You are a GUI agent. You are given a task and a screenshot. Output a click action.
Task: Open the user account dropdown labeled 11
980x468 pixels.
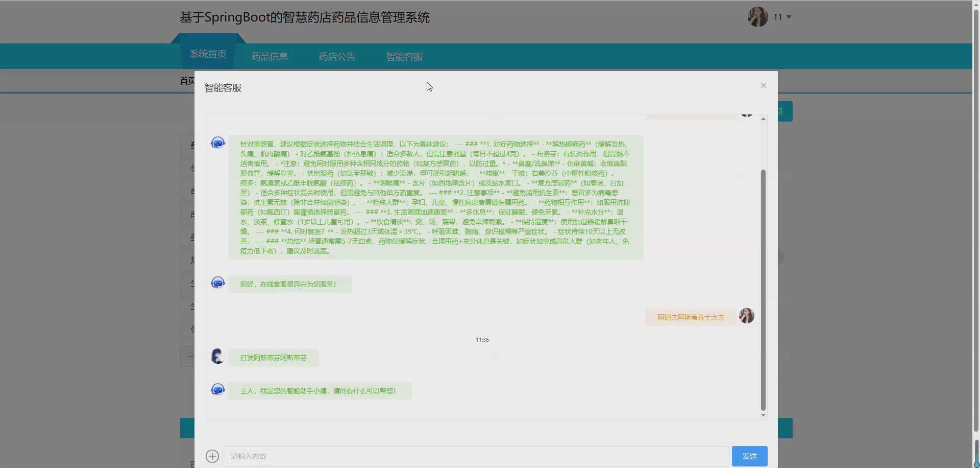click(781, 17)
